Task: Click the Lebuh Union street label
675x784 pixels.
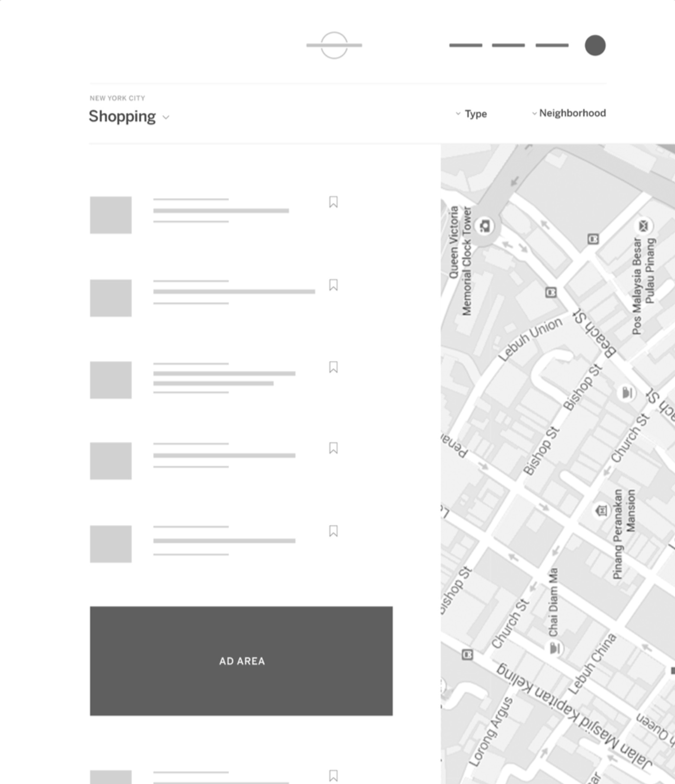Action: pos(530,340)
